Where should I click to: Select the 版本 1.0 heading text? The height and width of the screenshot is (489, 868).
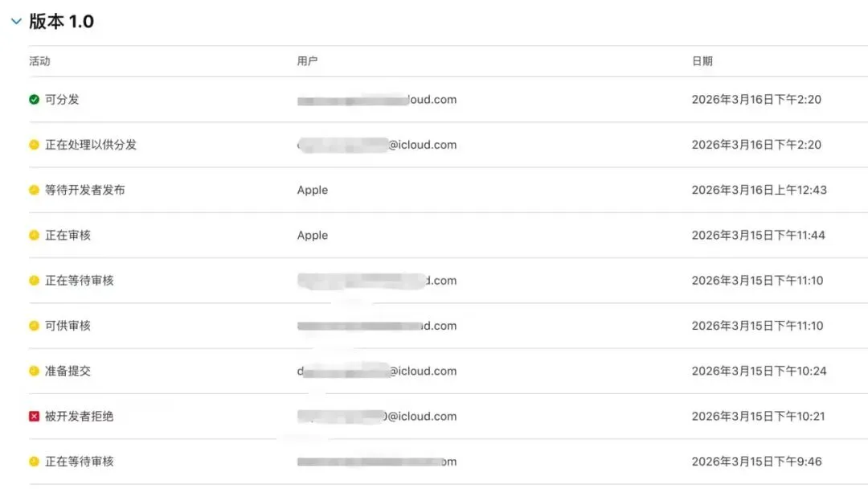point(62,22)
